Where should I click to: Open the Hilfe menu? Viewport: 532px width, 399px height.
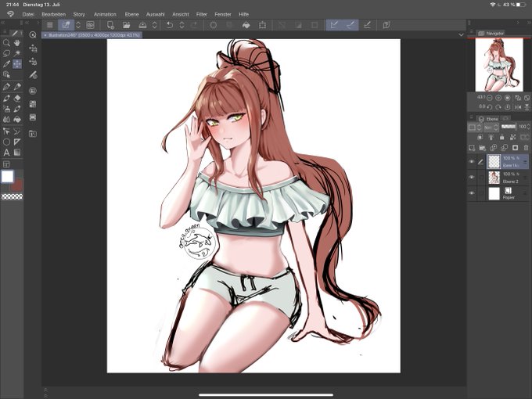tap(243, 14)
